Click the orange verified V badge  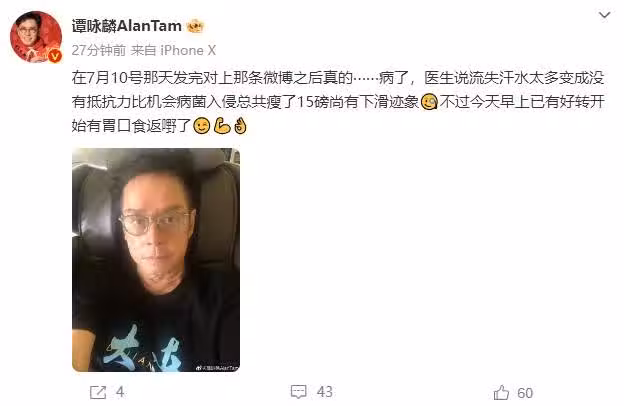[x=54, y=56]
